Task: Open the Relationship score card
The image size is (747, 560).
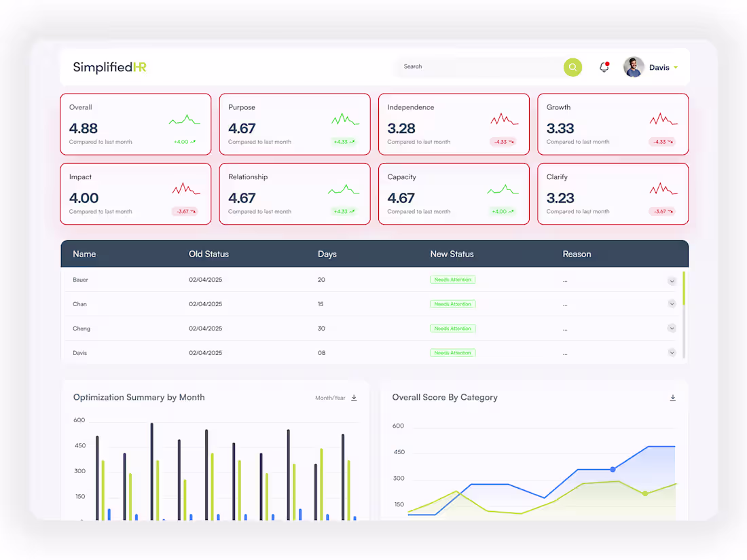Action: click(295, 194)
